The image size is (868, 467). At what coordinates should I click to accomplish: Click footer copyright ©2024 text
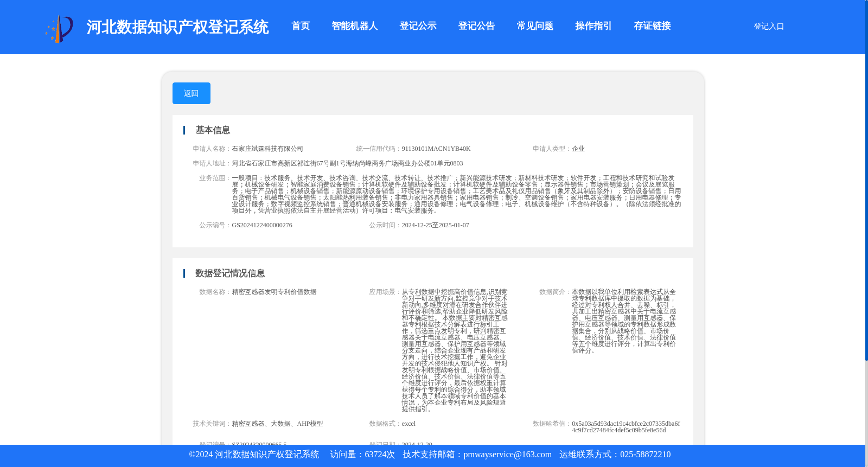(x=254, y=455)
